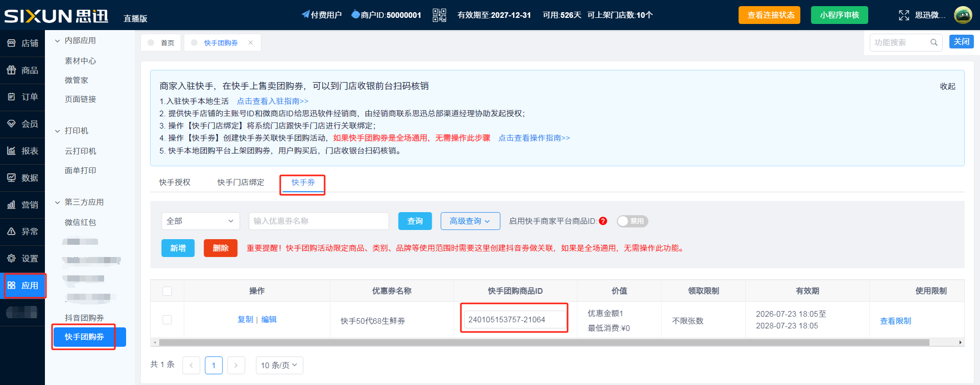Open the 点击查看入驻指南 link

273,101
